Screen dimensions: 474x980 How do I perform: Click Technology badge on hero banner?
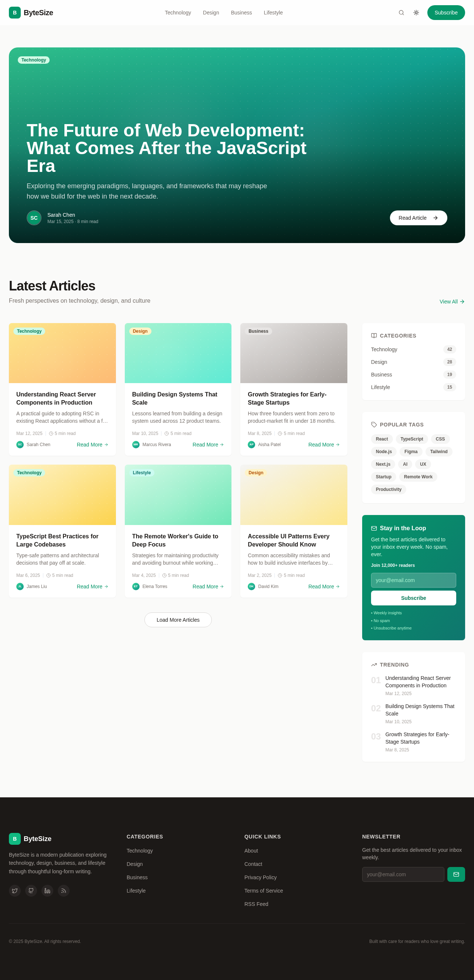[33, 60]
